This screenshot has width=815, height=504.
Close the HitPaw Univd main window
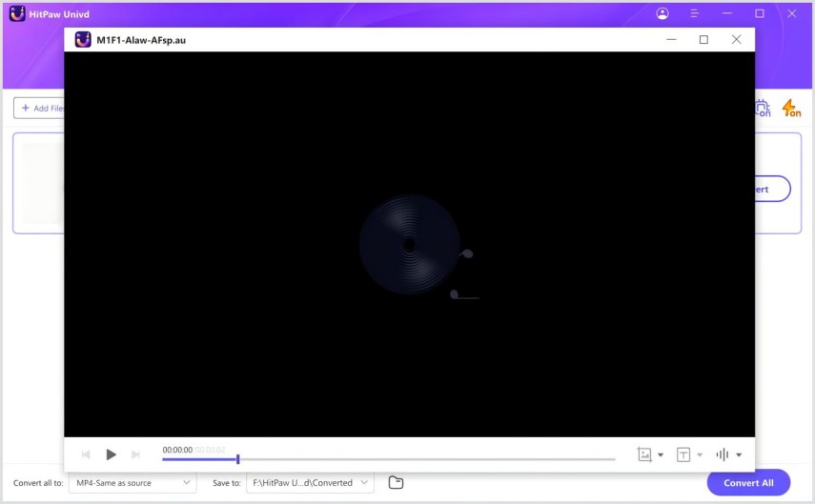tap(791, 13)
